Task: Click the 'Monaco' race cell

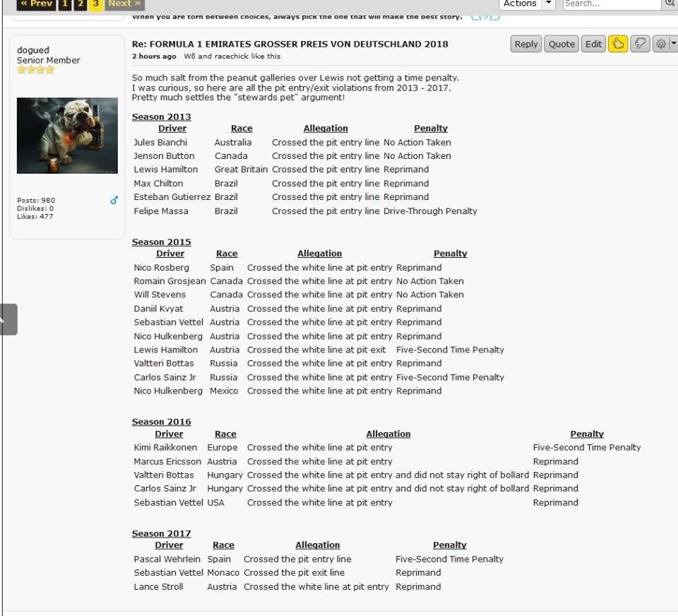Action: click(223, 573)
